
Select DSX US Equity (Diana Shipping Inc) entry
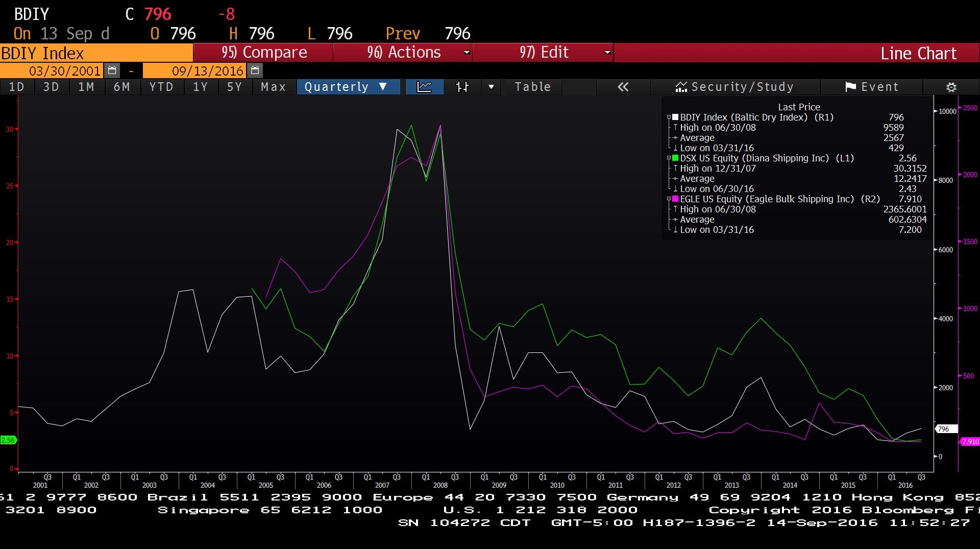[767, 158]
